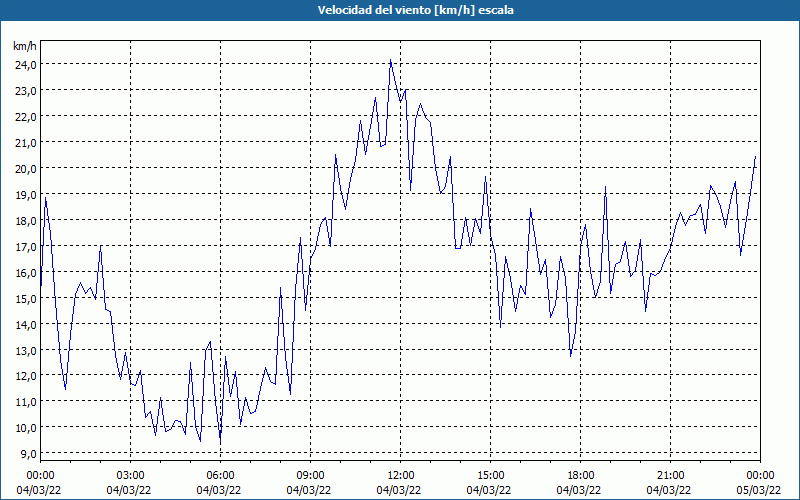Click the 03:00 time label
The image size is (800, 500).
[131, 476]
